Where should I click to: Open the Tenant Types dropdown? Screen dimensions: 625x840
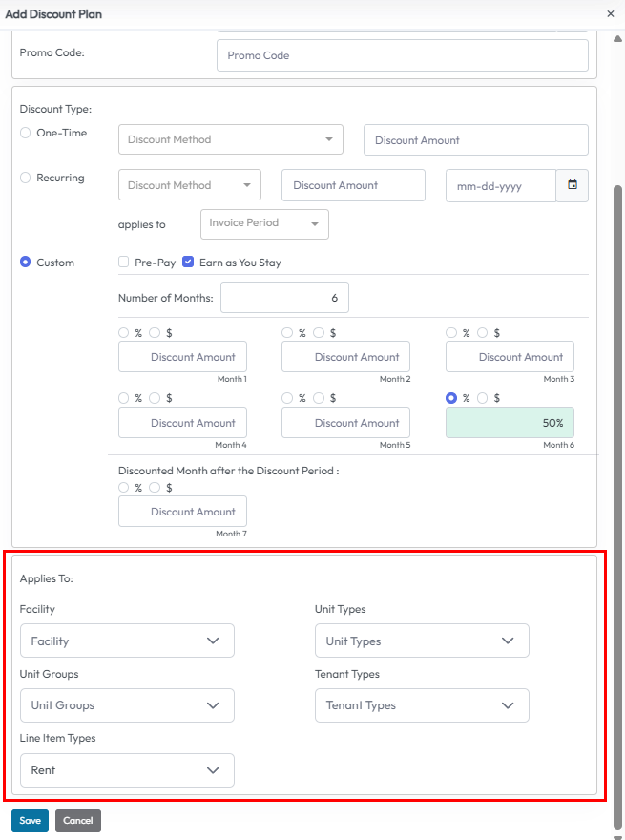(422, 705)
